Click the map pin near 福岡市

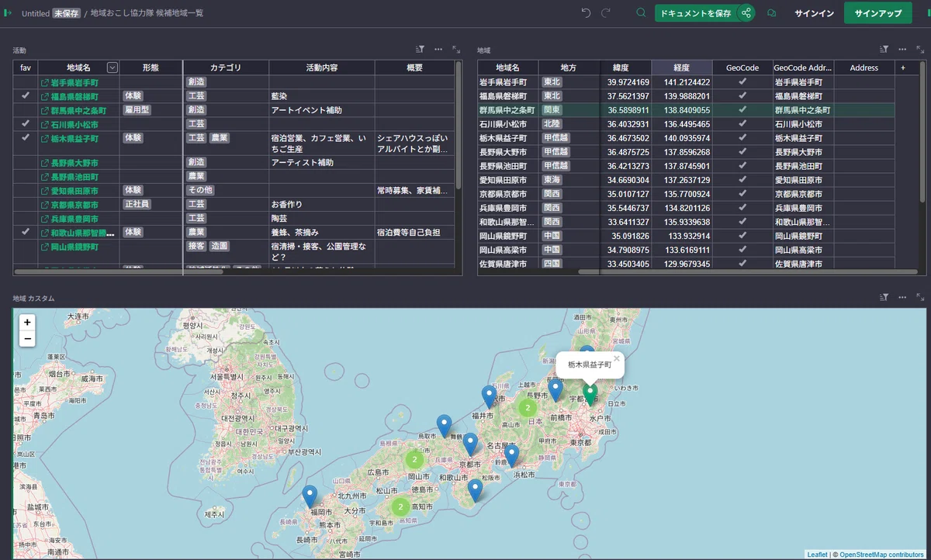click(x=310, y=496)
